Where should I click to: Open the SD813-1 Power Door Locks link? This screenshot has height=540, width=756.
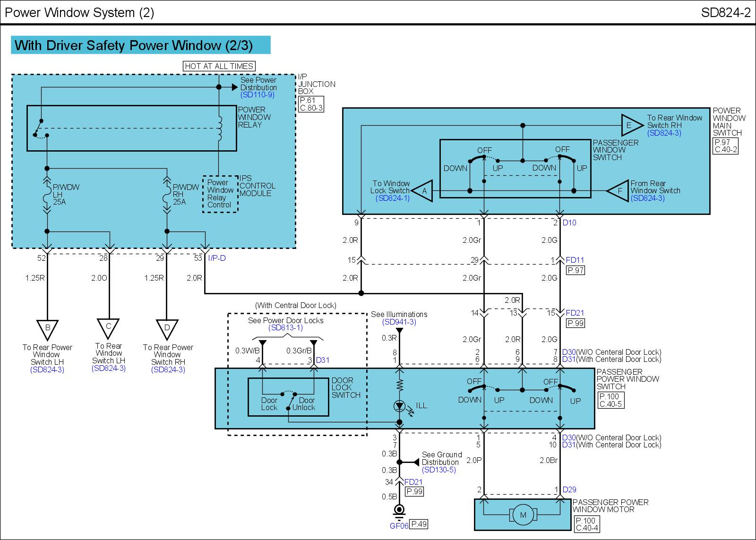(285, 328)
